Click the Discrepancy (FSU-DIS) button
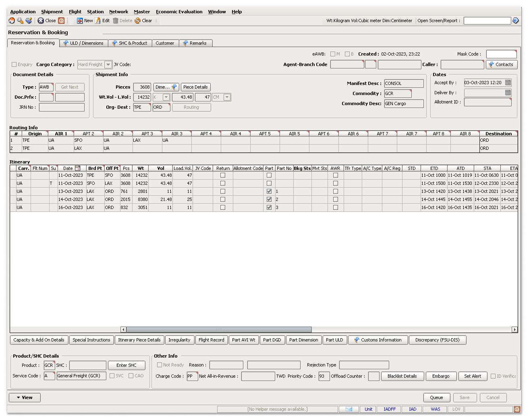 tap(438, 340)
